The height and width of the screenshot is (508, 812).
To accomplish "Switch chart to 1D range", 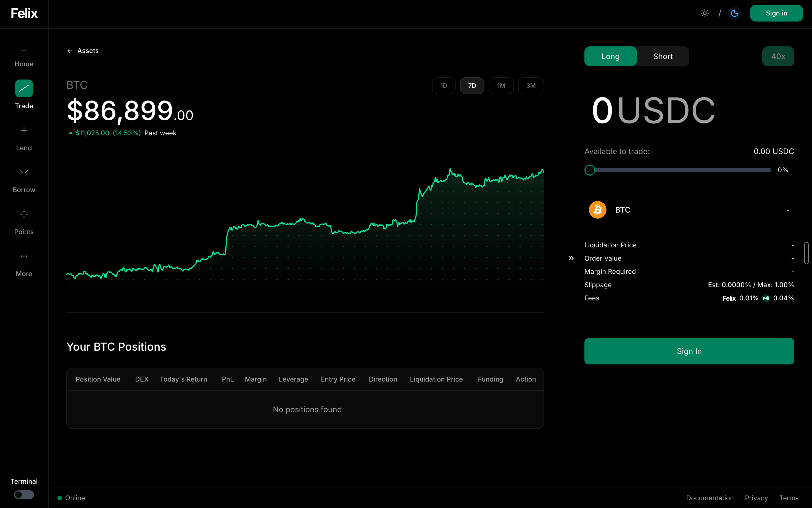I will point(444,86).
